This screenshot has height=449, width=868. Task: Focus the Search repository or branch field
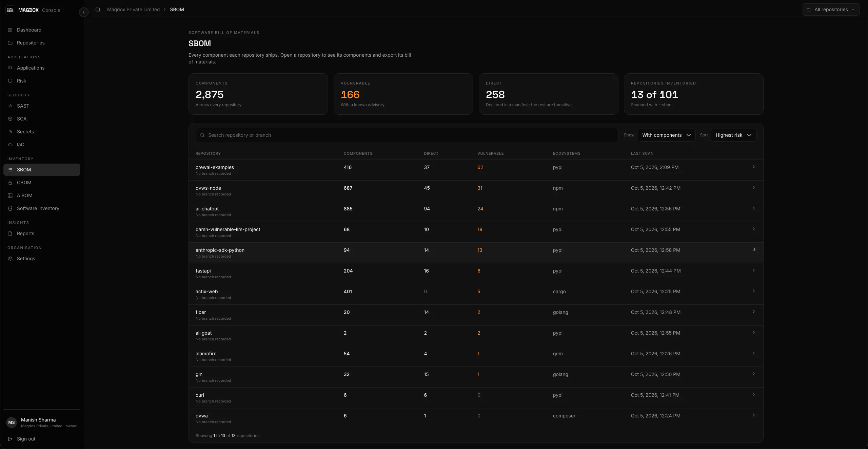(x=407, y=135)
